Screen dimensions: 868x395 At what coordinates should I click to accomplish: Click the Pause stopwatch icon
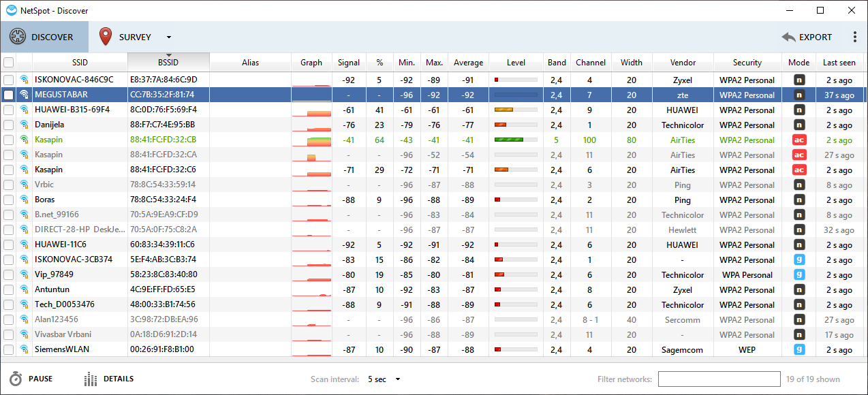point(16,379)
